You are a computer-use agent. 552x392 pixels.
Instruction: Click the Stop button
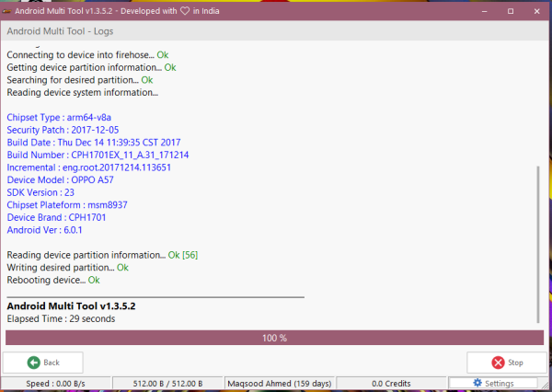507,362
